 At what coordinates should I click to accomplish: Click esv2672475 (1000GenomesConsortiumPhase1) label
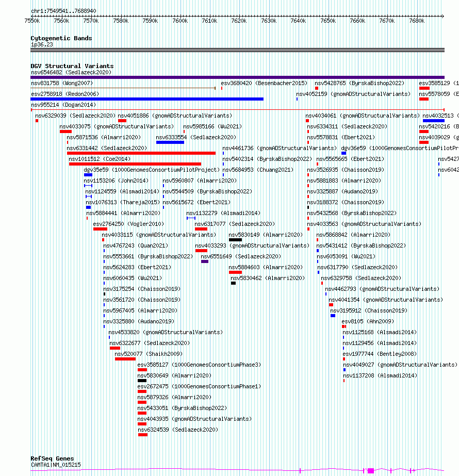coord(199,386)
